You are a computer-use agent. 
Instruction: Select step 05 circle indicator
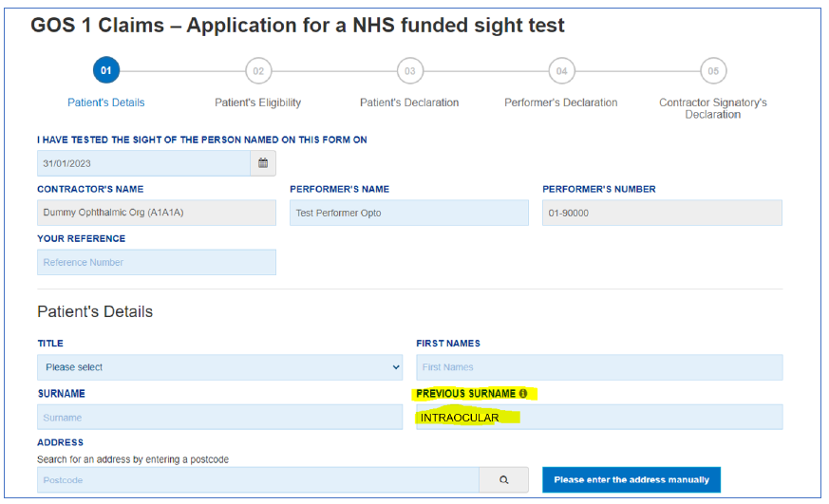[713, 71]
